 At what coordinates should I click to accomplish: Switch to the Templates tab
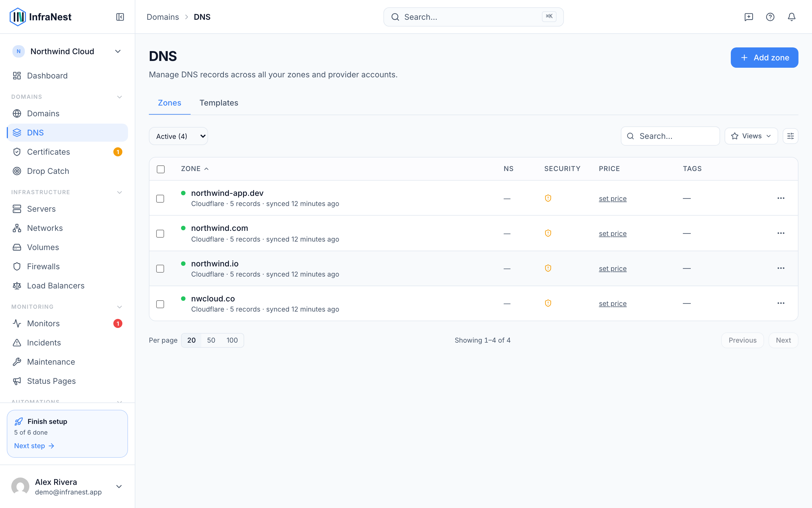[219, 103]
